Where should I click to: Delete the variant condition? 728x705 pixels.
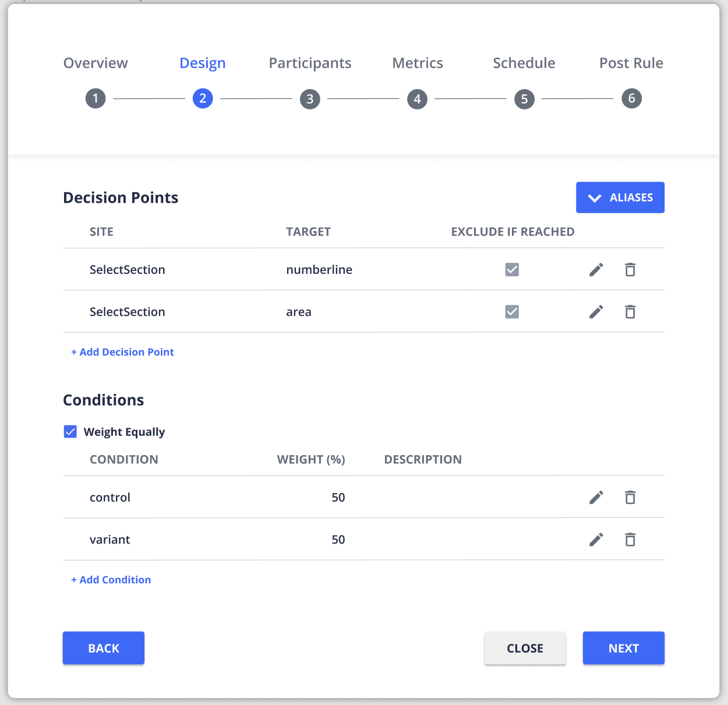coord(630,540)
